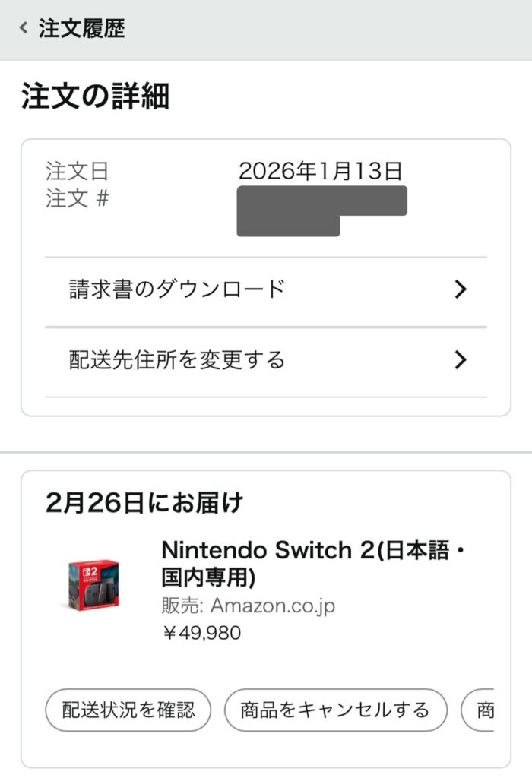Select the order date 2026年1月13日
The height and width of the screenshot is (778, 532).
pyautogui.click(x=320, y=171)
